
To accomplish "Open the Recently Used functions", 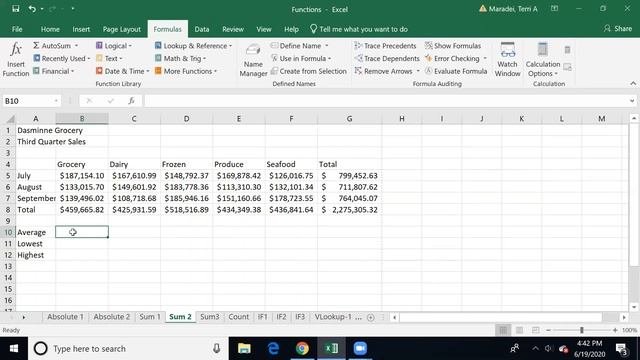I will coord(61,58).
